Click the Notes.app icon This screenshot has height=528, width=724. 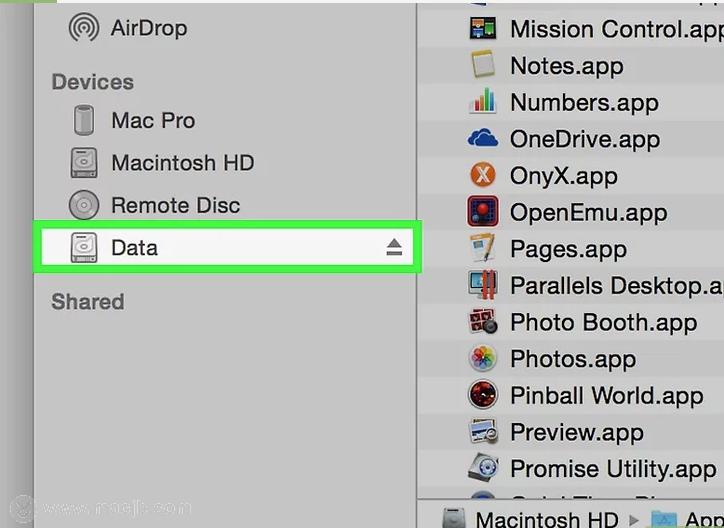point(483,66)
